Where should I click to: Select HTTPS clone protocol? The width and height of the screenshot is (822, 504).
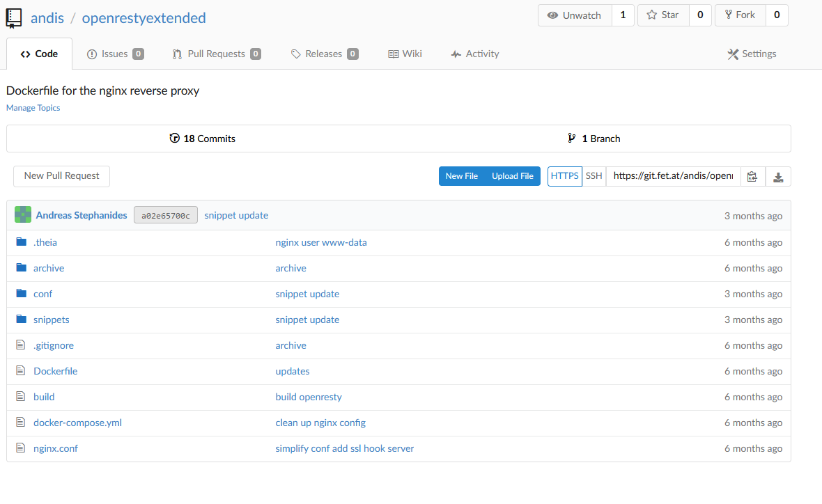click(x=564, y=176)
